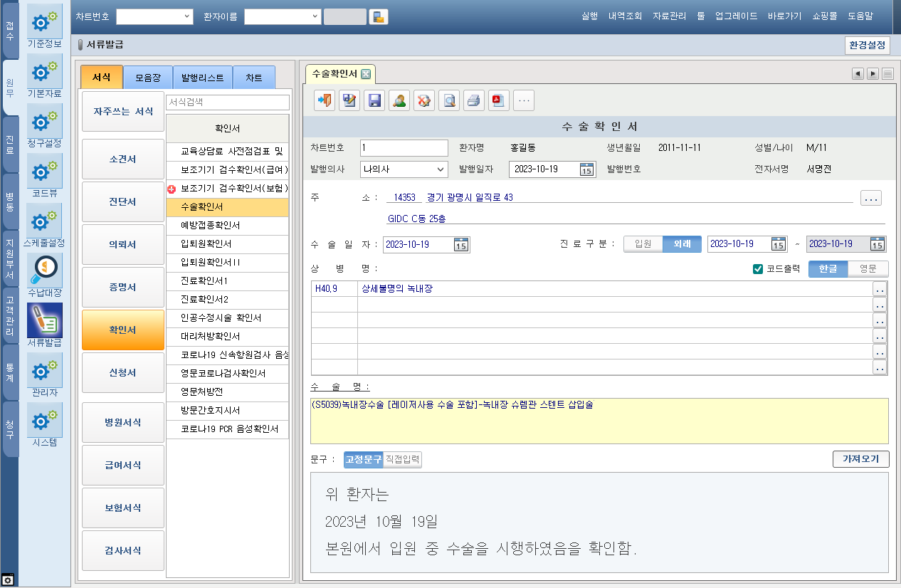Click the 가져오기 button
901x588 pixels.
click(x=860, y=459)
